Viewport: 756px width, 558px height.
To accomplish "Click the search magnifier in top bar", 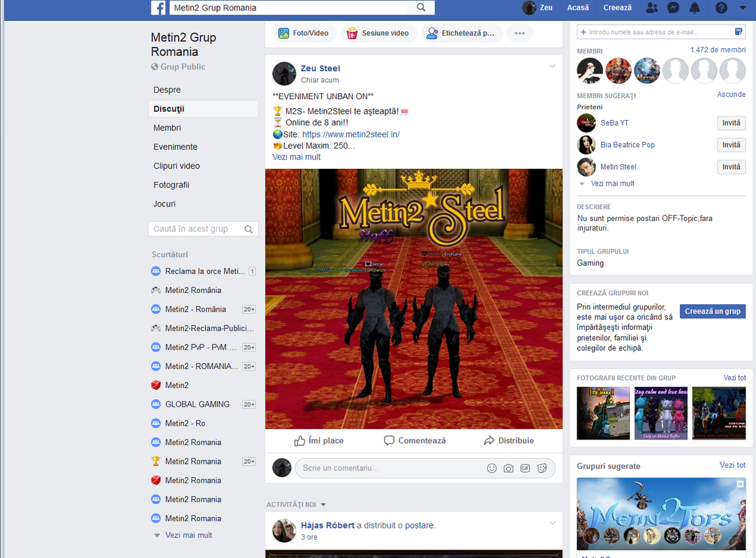I will (x=421, y=7).
